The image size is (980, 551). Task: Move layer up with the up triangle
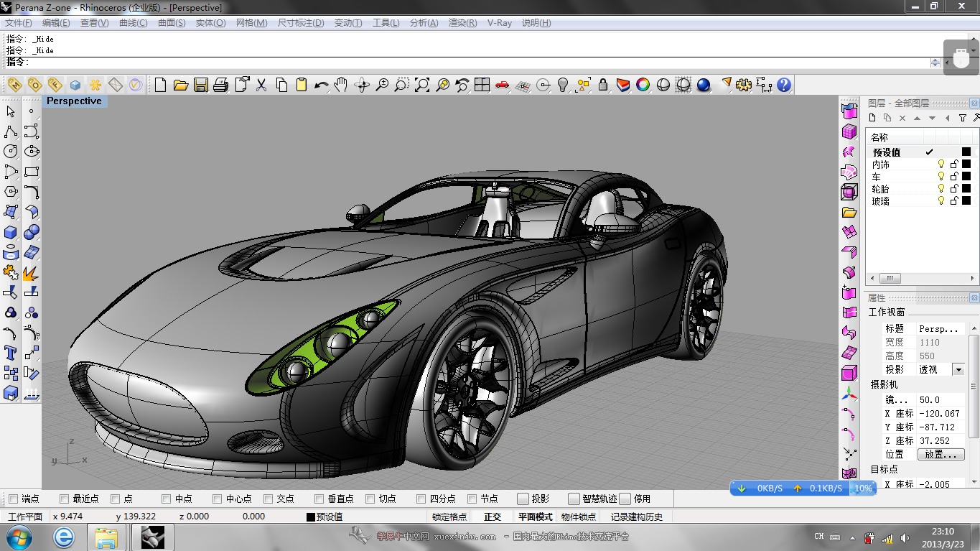pyautogui.click(x=917, y=118)
